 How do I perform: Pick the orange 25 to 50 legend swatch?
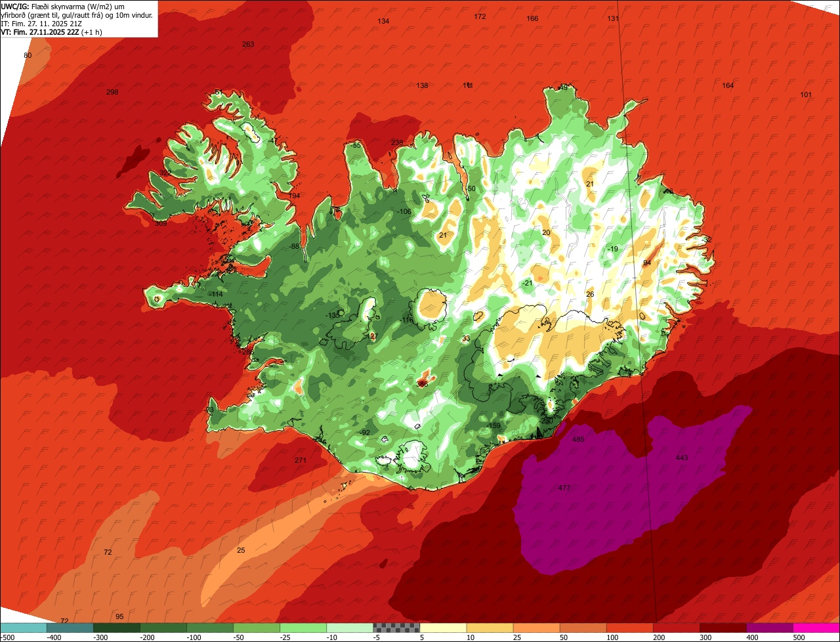click(536, 628)
